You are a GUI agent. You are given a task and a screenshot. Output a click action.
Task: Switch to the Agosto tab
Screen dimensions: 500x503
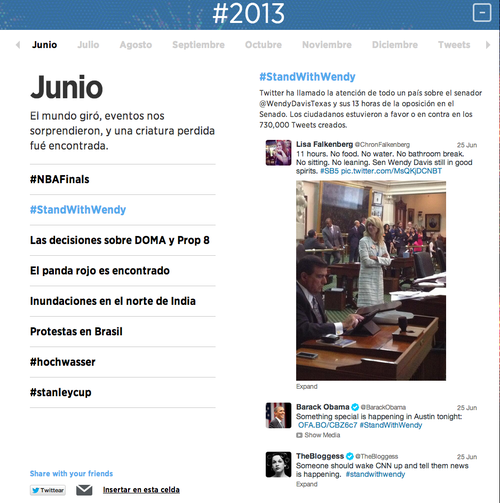[136, 45]
